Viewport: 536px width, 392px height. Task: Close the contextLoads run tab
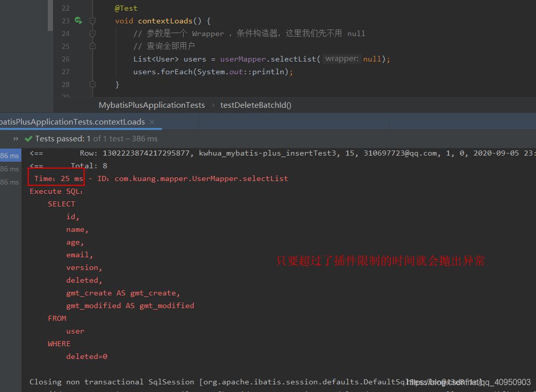coord(152,122)
